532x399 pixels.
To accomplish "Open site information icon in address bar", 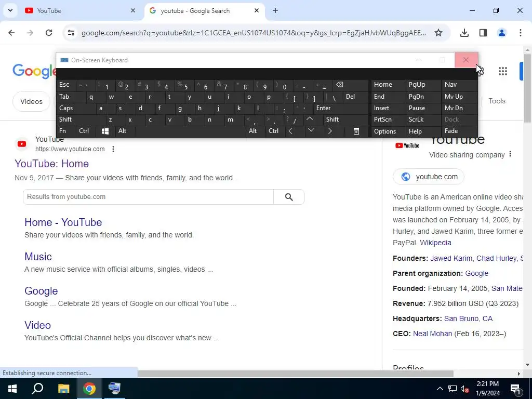I will point(71,33).
